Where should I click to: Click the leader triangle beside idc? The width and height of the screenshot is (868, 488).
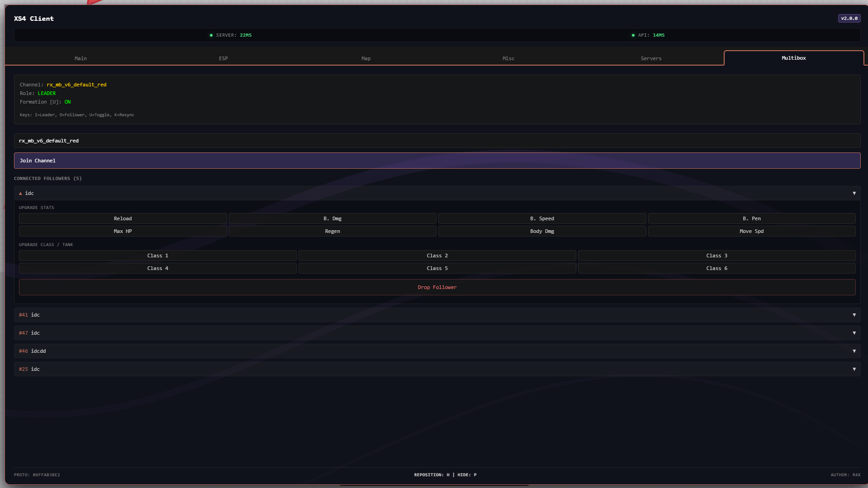20,193
